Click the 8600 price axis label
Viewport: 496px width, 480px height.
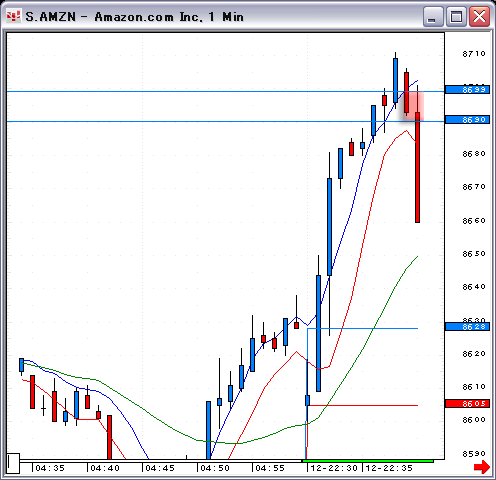(474, 420)
